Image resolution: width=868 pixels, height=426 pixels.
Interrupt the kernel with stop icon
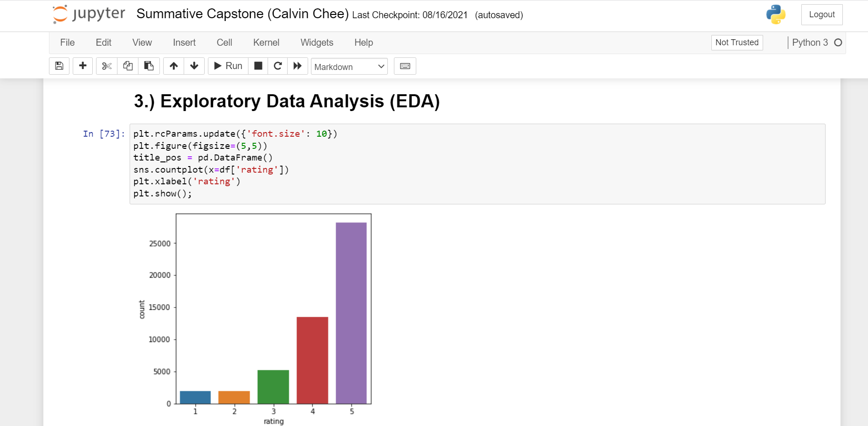[258, 66]
